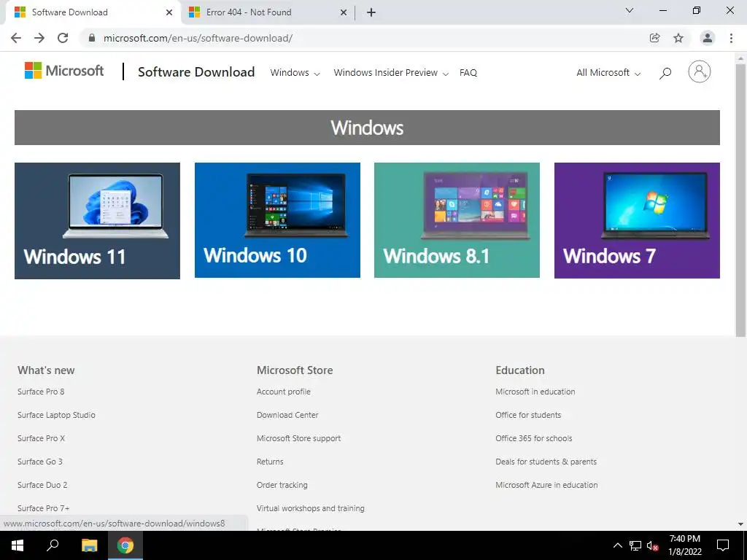This screenshot has width=747, height=560.
Task: Reload the page with the refresh icon
Action: pyautogui.click(x=63, y=38)
